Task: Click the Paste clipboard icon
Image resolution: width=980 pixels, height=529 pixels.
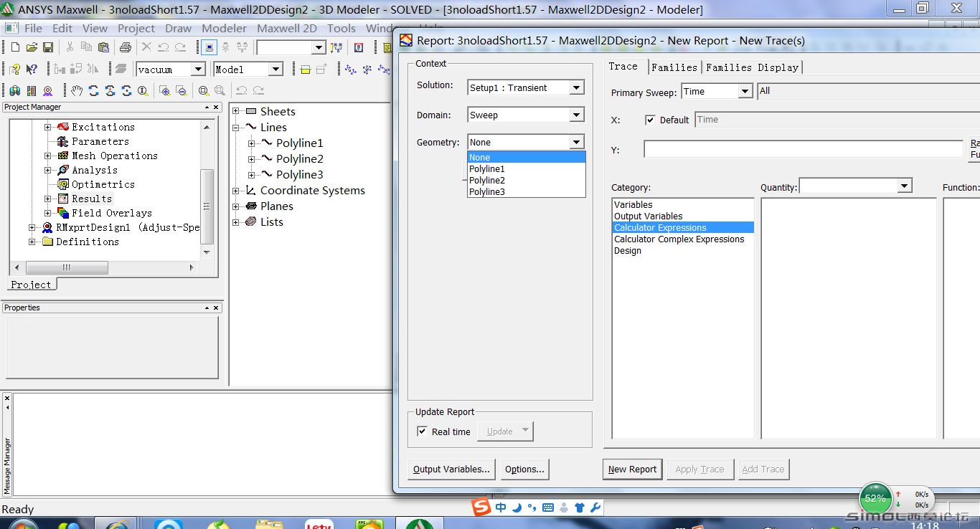Action: [103, 47]
